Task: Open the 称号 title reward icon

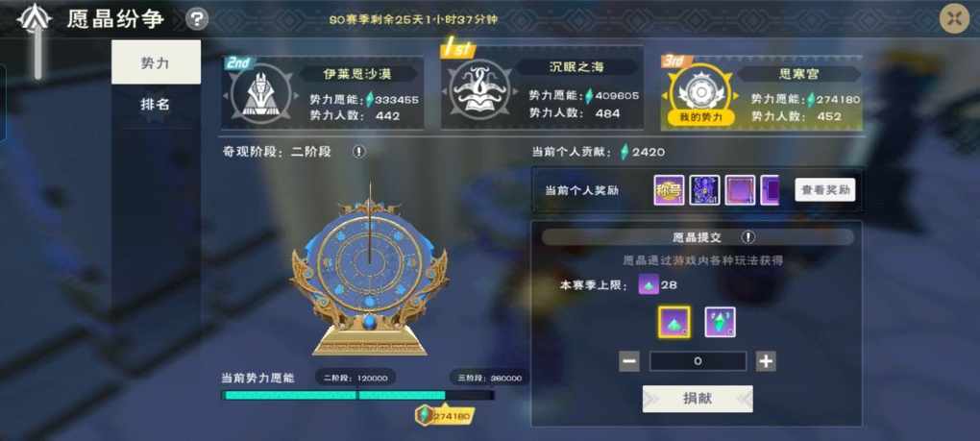Action: [x=669, y=190]
